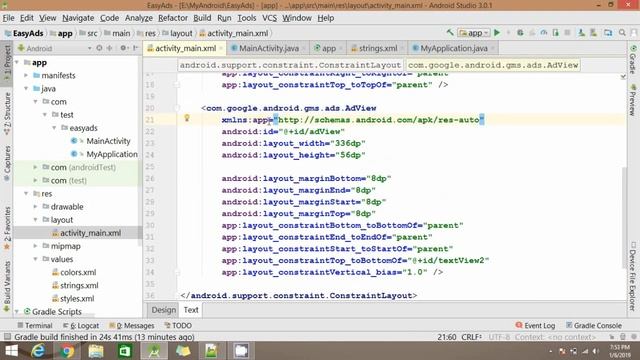
Task: Click Attach debugger to Android process icon
Action: coord(556,33)
